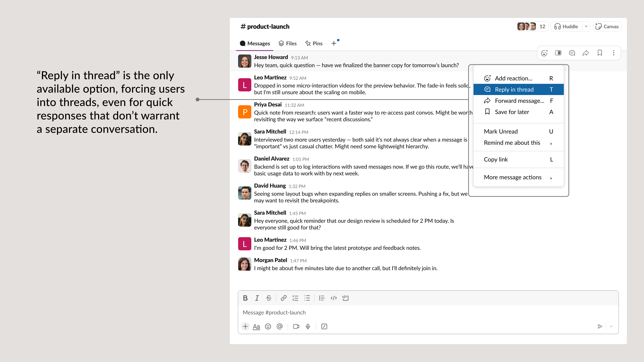The width and height of the screenshot is (644, 362).
Task: Insert a link with the link icon
Action: coord(283,298)
